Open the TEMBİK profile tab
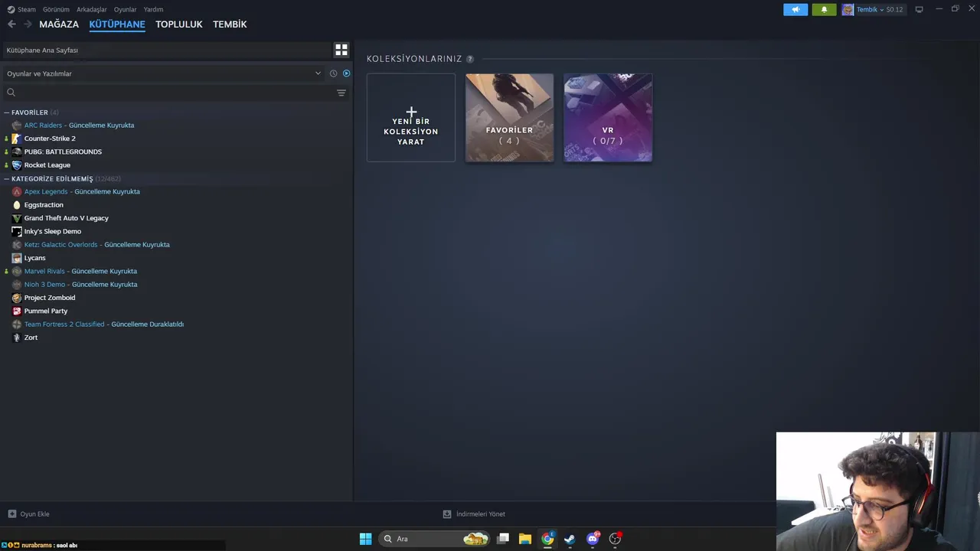 tap(230, 24)
